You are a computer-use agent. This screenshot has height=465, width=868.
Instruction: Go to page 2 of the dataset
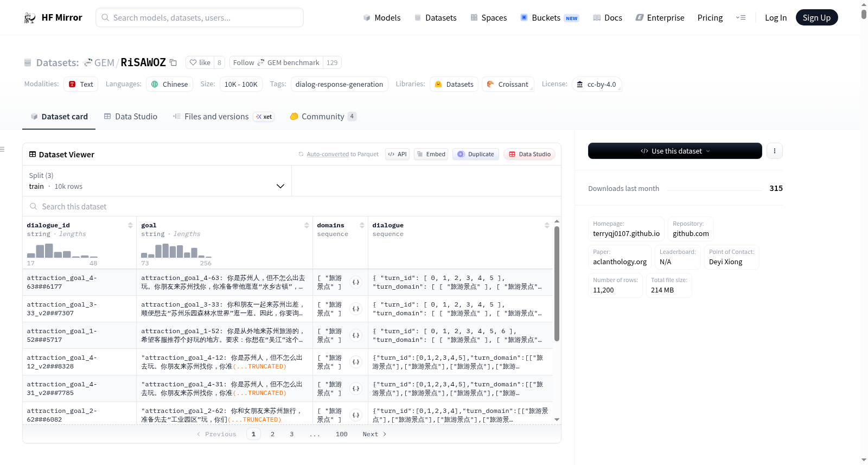(x=272, y=434)
